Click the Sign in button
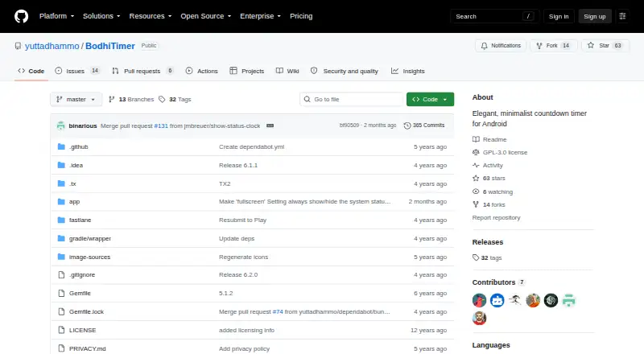Image resolution: width=644 pixels, height=354 pixels. 559,16
